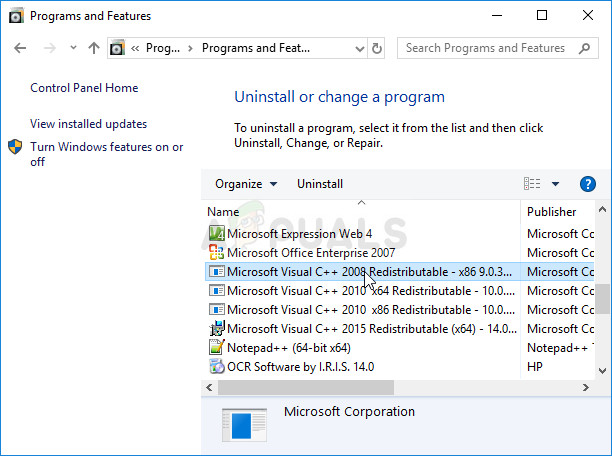Select the Notepad++ (64-bit x64) entry icon
This screenshot has height=456, width=612.
(216, 348)
